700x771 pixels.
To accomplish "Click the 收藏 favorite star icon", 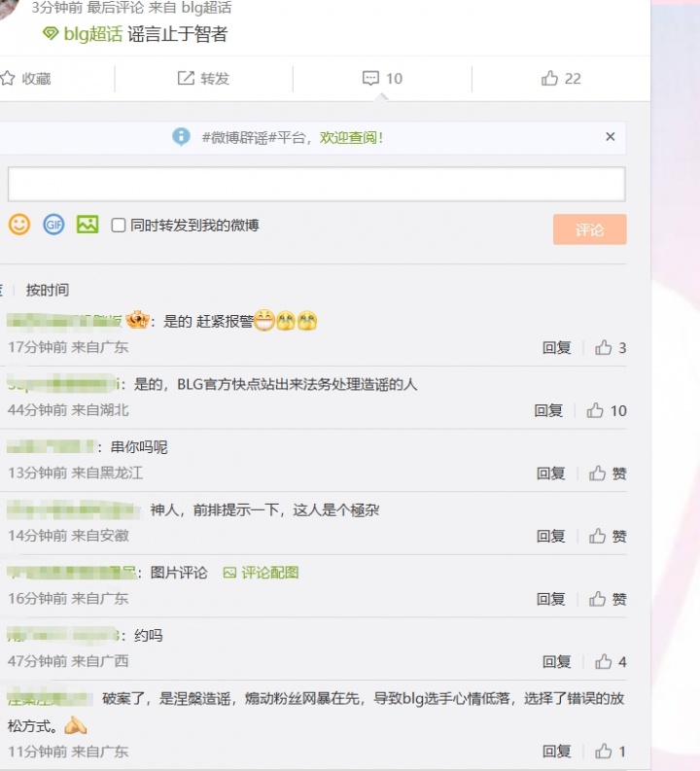I will [8, 79].
